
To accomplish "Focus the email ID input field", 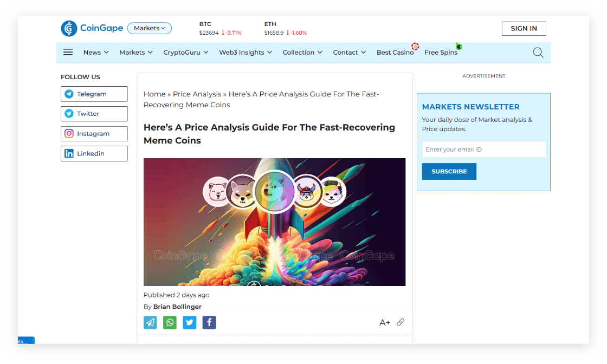I will click(x=484, y=149).
